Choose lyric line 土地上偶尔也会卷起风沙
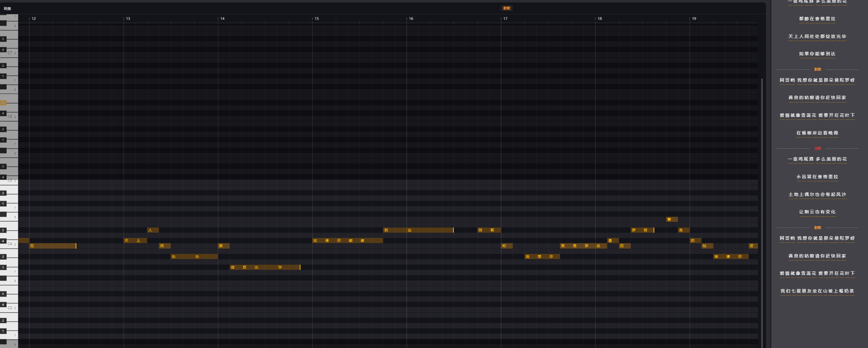The image size is (868, 348). click(817, 194)
